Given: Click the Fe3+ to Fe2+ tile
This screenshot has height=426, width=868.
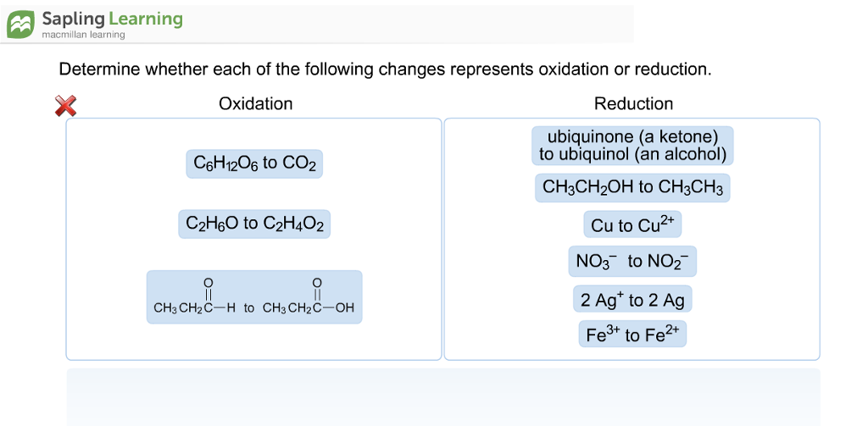Looking at the screenshot, I should point(632,335).
